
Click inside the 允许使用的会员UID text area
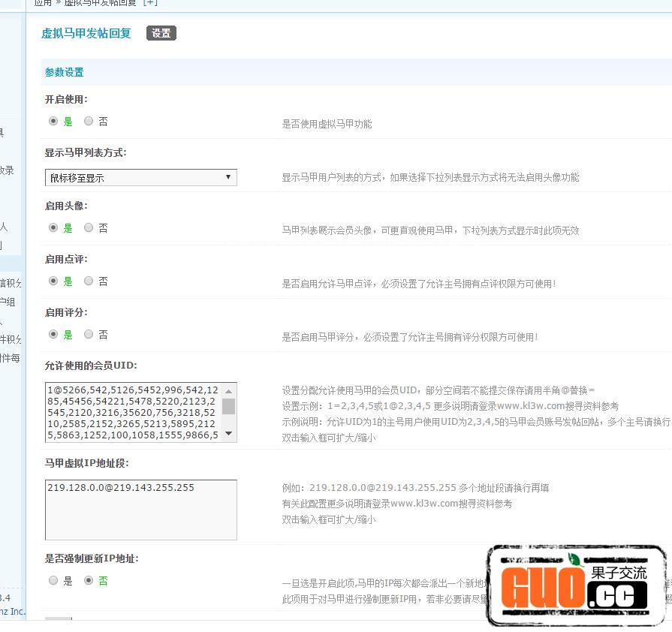[133, 412]
